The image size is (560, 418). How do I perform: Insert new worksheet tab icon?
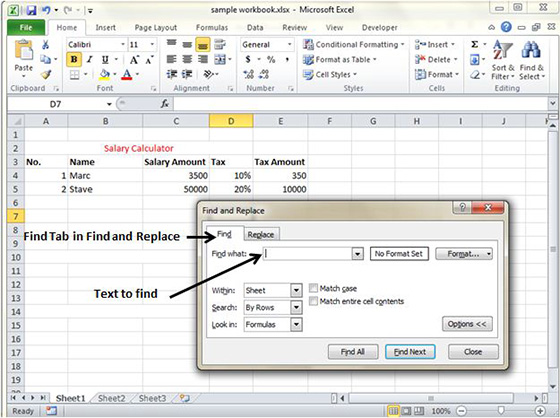(185, 398)
